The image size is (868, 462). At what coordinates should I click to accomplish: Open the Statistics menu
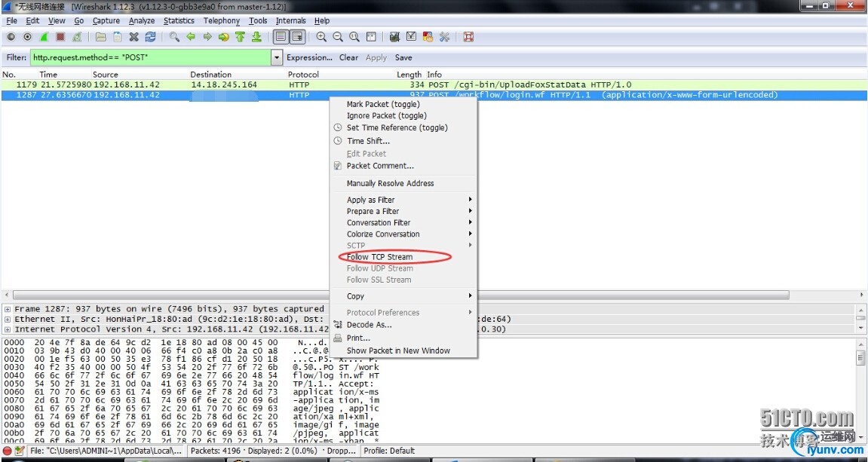(179, 20)
